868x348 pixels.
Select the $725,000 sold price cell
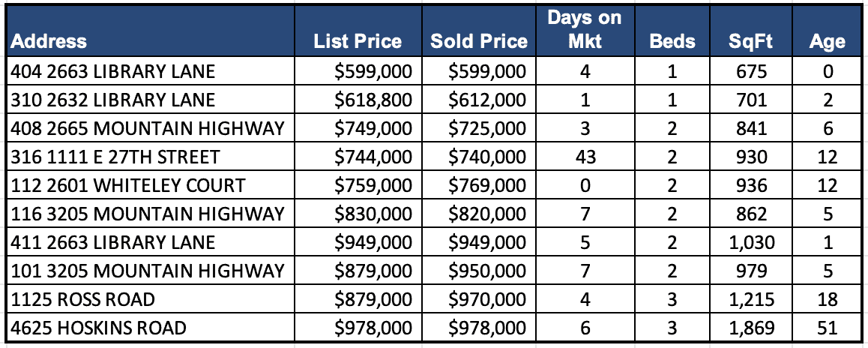[489, 129]
